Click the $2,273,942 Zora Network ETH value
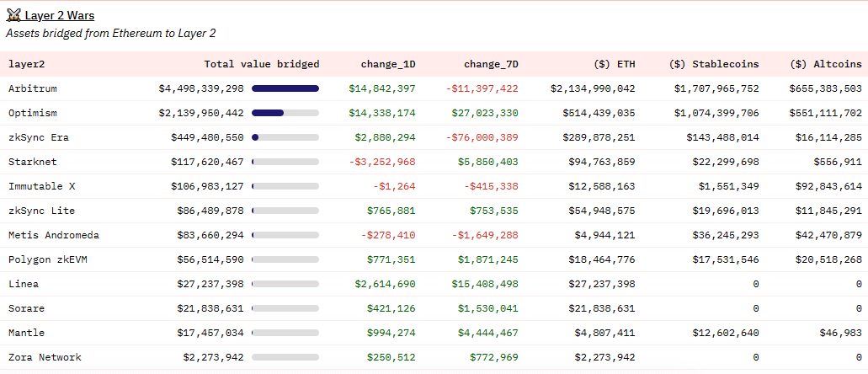Viewport: 868px width, 374px height. pos(605,357)
